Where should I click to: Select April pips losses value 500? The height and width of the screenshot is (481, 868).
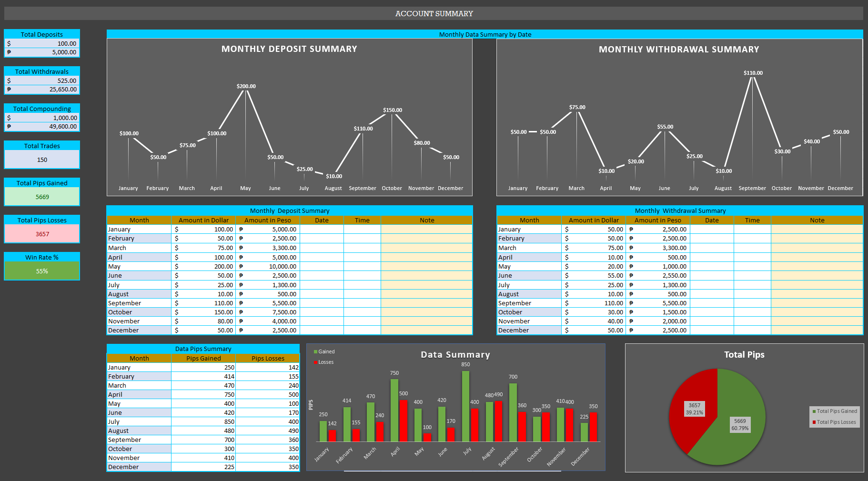click(268, 394)
